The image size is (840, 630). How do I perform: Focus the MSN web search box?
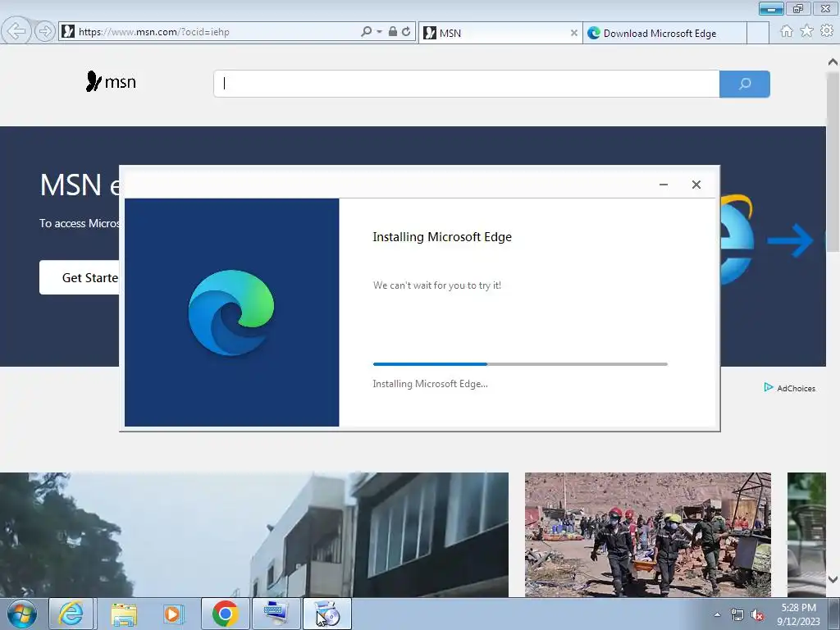tap(466, 84)
